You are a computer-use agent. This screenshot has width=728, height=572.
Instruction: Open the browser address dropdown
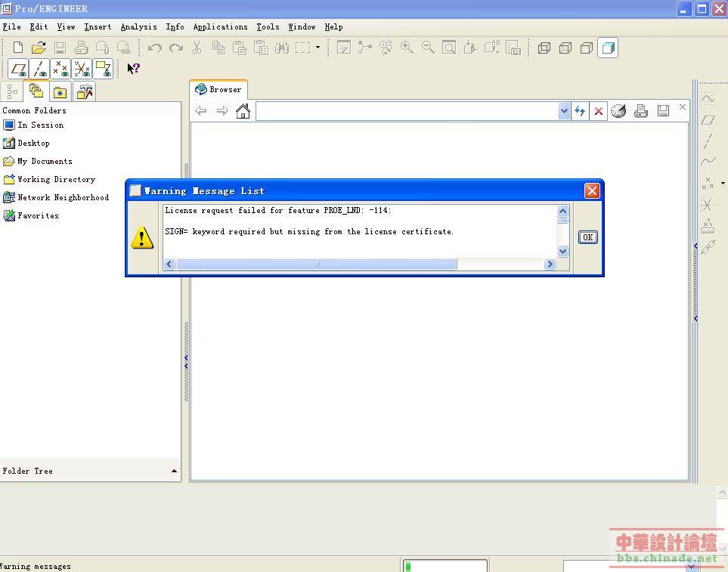coord(564,111)
